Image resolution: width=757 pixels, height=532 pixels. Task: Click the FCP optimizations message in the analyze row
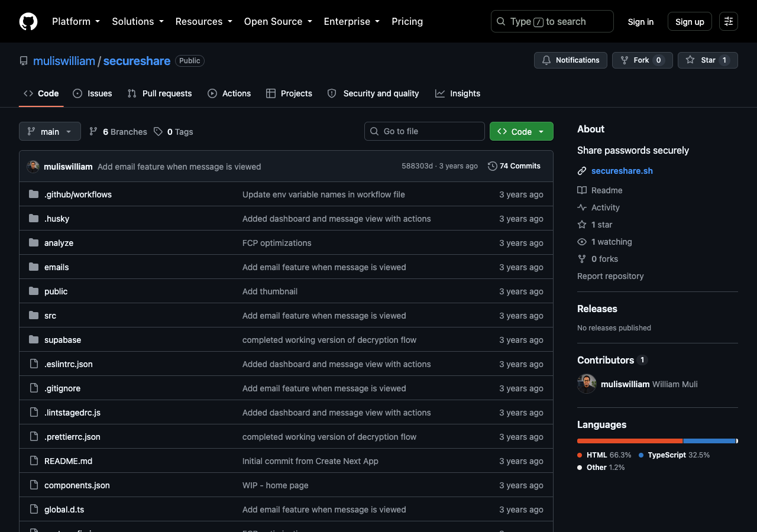pyautogui.click(x=277, y=243)
